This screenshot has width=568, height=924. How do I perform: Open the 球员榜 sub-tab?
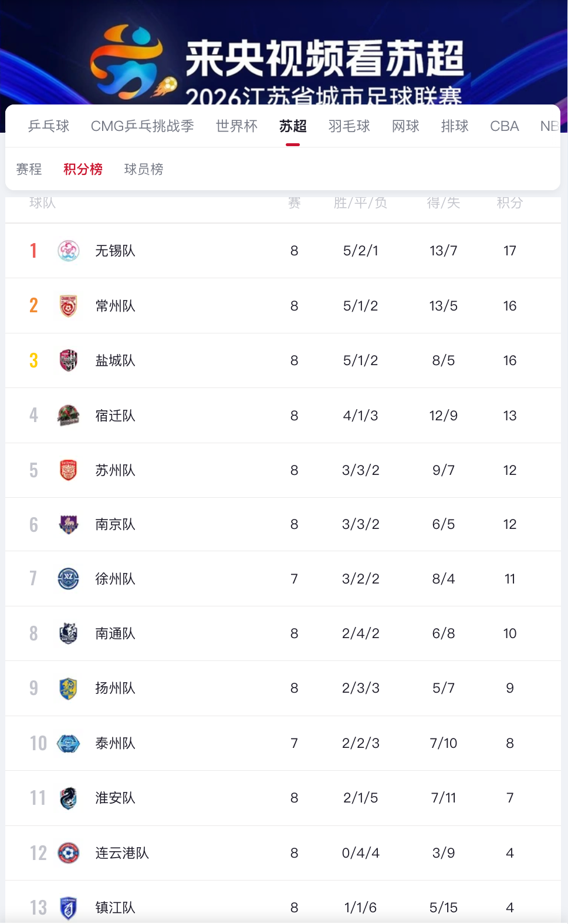pos(144,169)
